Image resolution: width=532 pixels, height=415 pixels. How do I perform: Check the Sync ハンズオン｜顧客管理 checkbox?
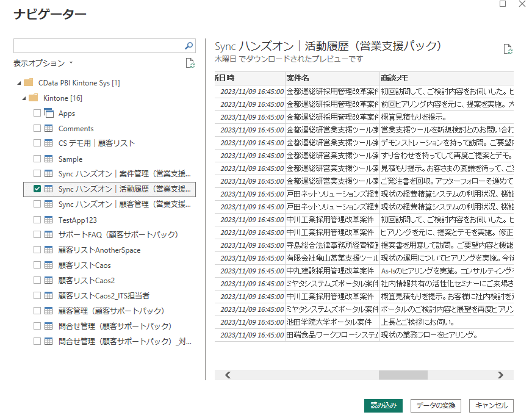coord(37,204)
